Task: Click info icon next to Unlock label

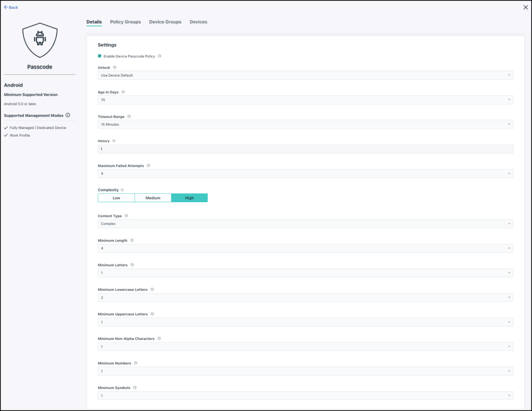Action: (115, 68)
